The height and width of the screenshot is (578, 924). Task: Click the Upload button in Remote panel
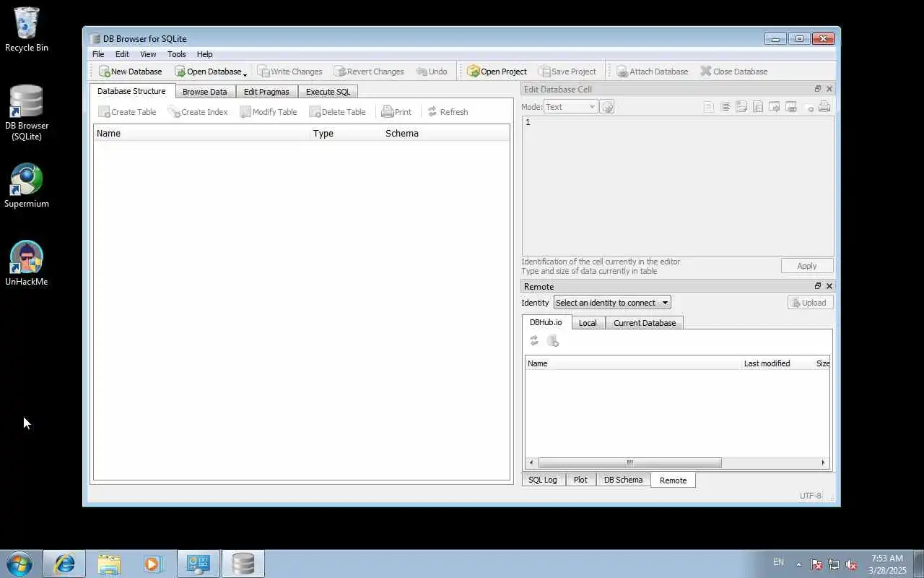click(811, 303)
